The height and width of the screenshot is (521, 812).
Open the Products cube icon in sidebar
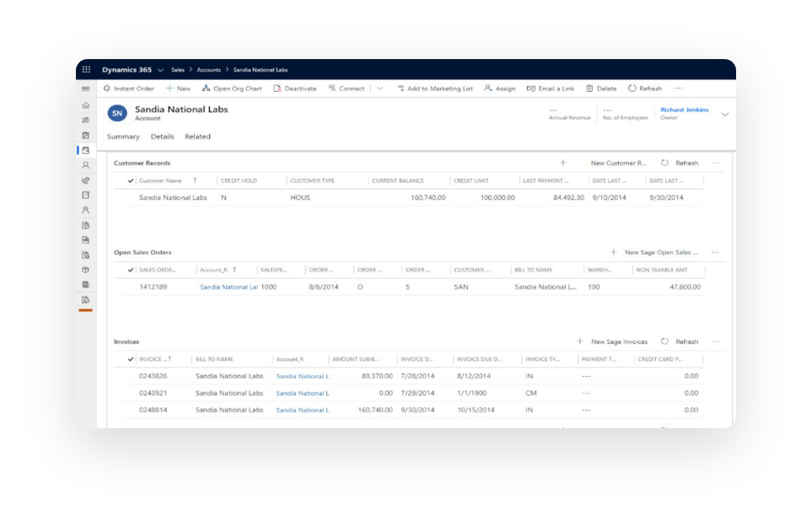(x=86, y=270)
